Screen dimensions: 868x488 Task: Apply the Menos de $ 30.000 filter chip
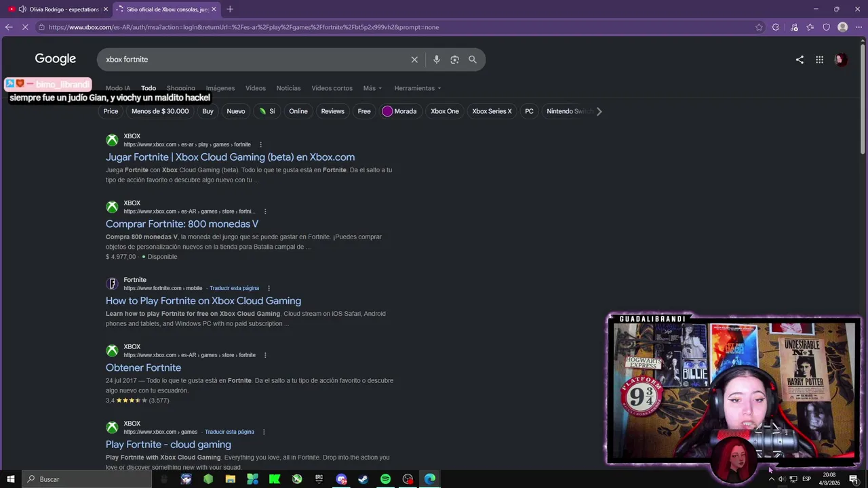coord(160,111)
